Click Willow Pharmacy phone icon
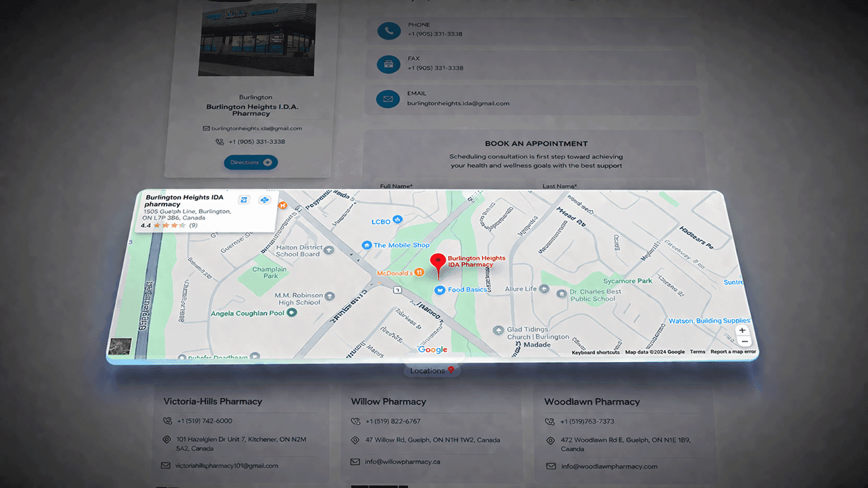The height and width of the screenshot is (488, 868). (x=355, y=421)
